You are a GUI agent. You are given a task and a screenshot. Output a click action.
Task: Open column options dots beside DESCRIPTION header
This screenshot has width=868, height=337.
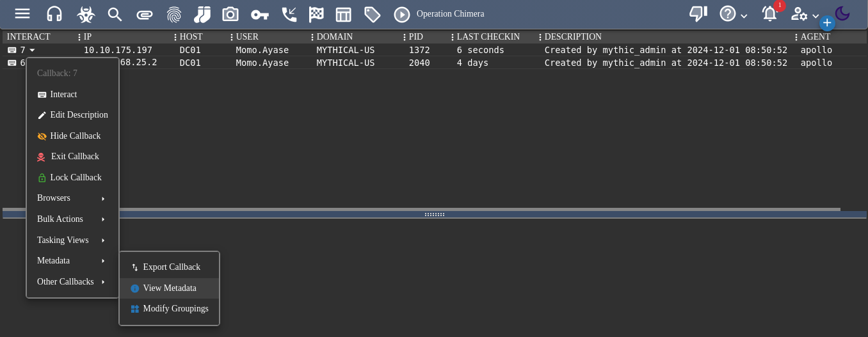pos(540,37)
